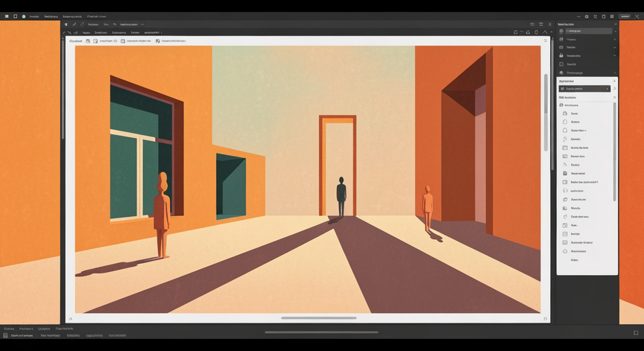Click the grid app-menu icon in the top-left corner
This screenshot has height=351, width=644.
click(6, 16)
